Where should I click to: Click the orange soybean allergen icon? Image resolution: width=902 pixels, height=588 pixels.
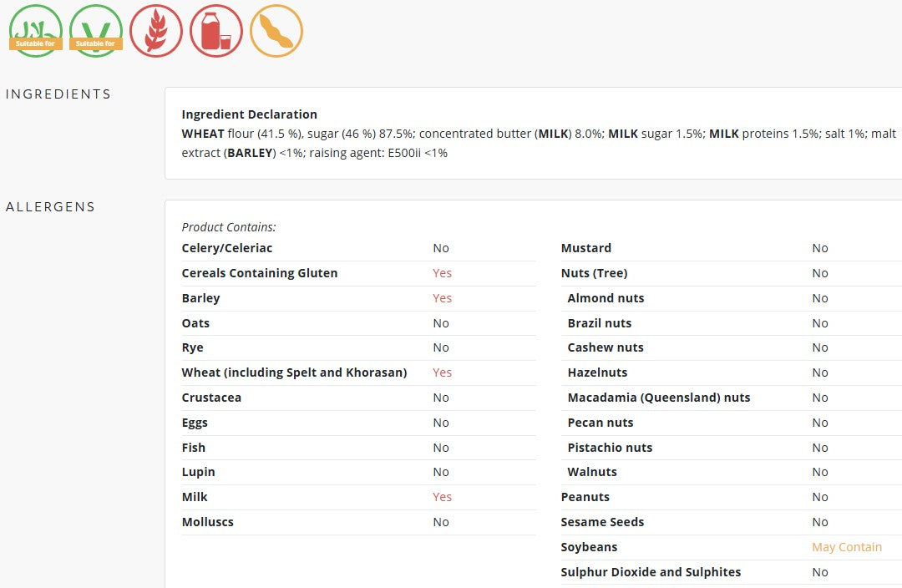pyautogui.click(x=276, y=31)
